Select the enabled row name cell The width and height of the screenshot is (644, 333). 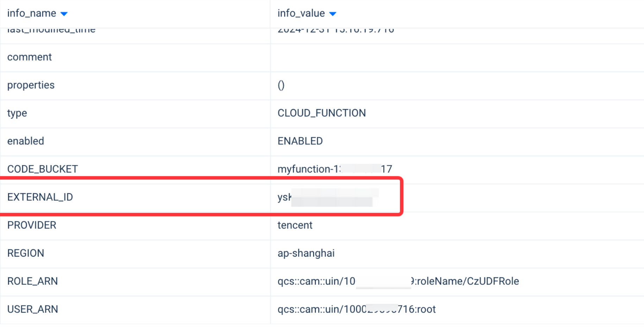(26, 141)
